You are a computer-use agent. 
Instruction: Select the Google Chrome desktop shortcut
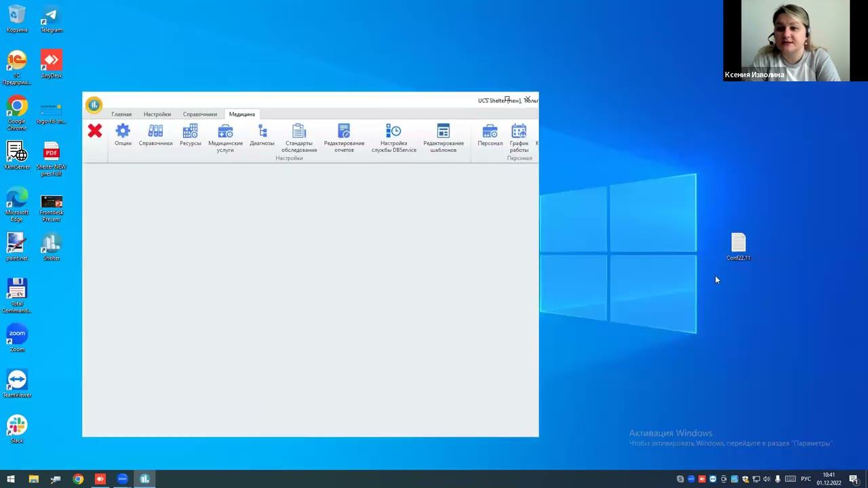pos(17,113)
